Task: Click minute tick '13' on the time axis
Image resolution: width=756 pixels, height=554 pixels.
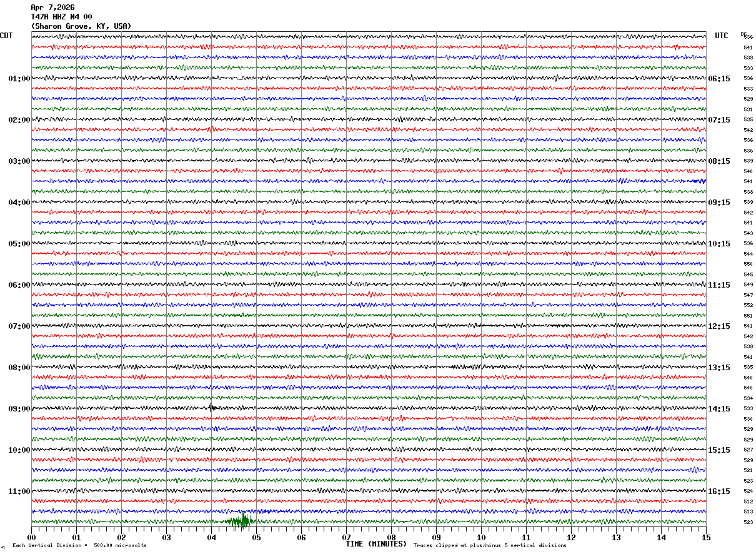Action: [616, 537]
